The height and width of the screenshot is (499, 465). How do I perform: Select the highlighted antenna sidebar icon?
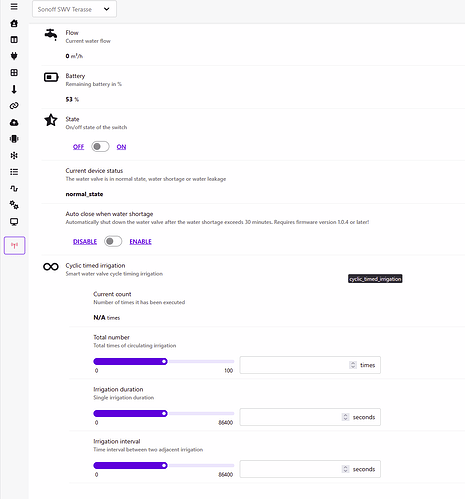coord(14,246)
